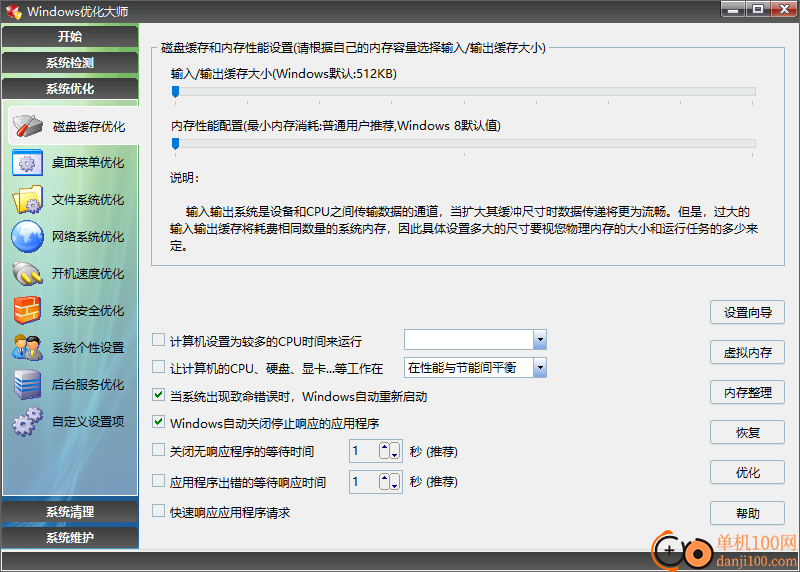Viewport: 800px width, 572px height.
Task: Open 系统个性设置 text entry
Action: (88, 348)
